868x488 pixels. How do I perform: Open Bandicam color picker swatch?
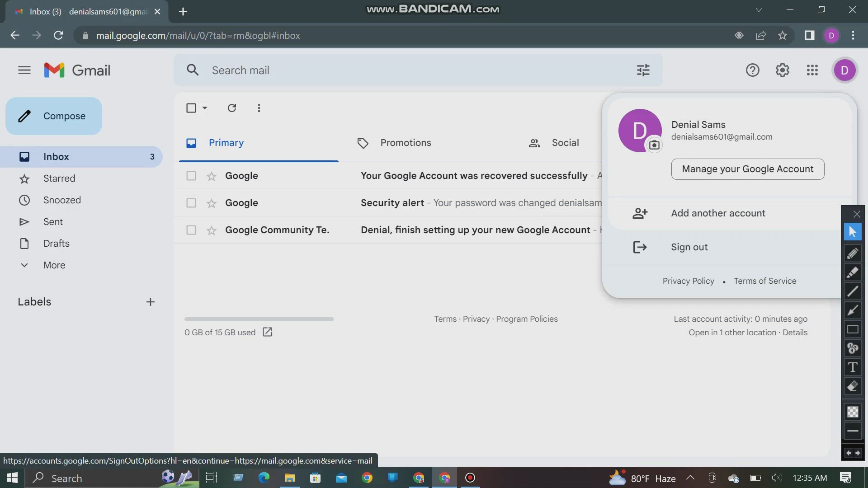click(x=853, y=412)
